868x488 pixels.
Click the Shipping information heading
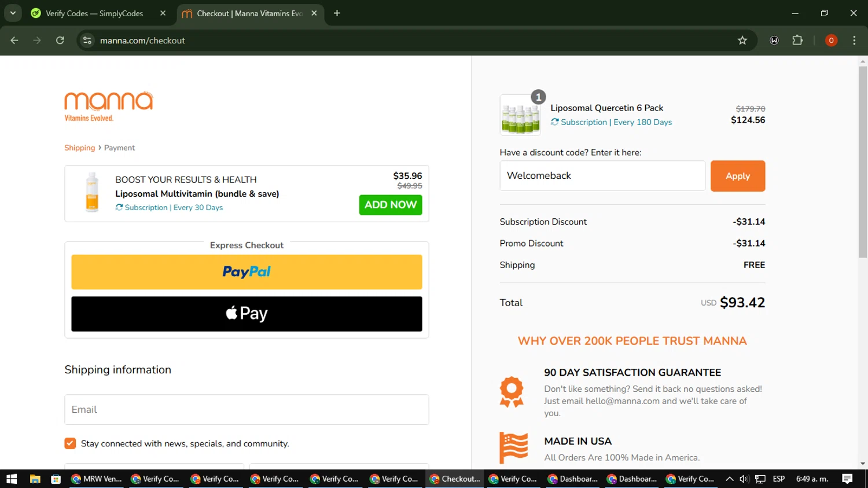point(117,370)
